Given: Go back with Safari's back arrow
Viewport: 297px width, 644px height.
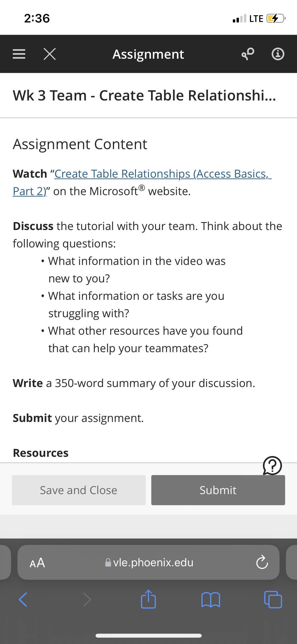Looking at the screenshot, I should pyautogui.click(x=23, y=600).
